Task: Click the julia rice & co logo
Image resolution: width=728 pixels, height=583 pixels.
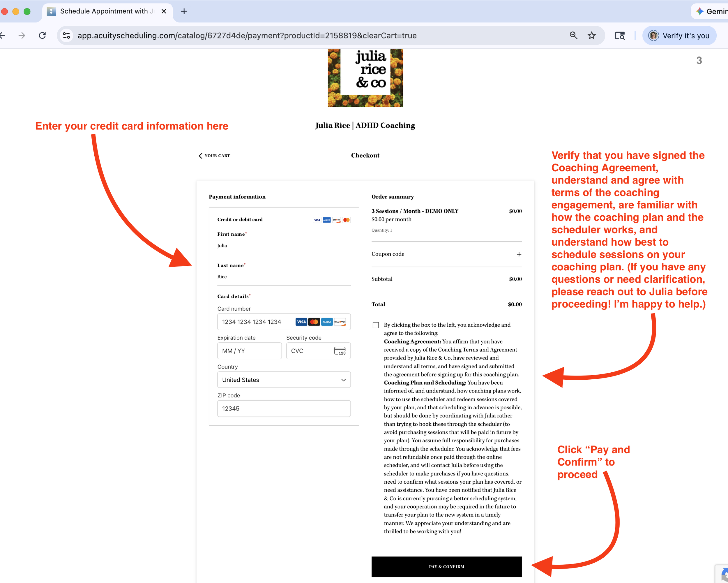Action: 365,78
